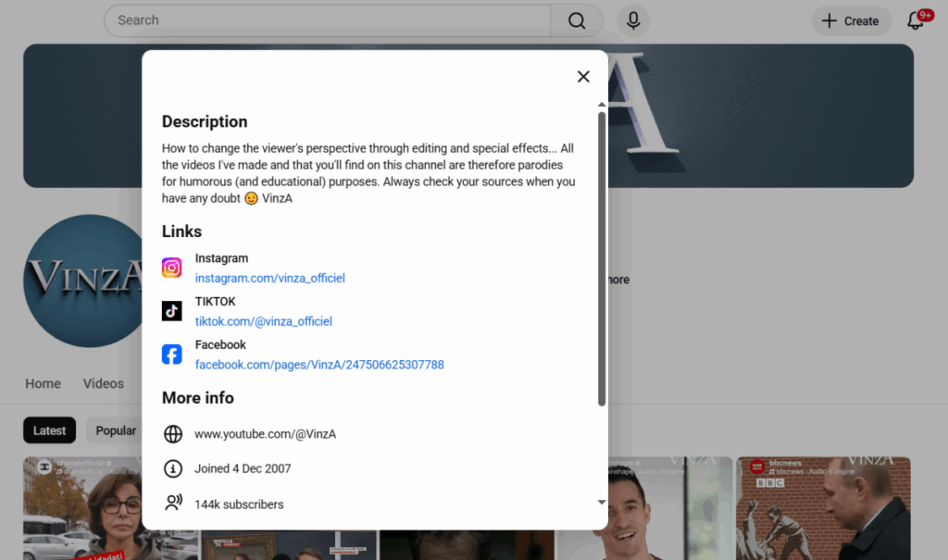Click the Create button

(851, 20)
